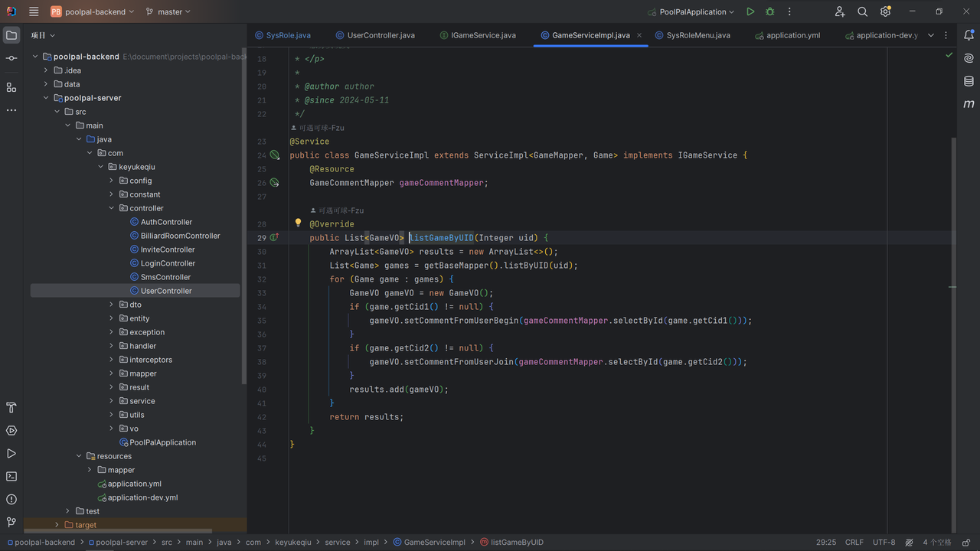Viewport: 980px width, 551px height.
Task: Click the UTF-8 encoding in status bar
Action: click(x=884, y=542)
